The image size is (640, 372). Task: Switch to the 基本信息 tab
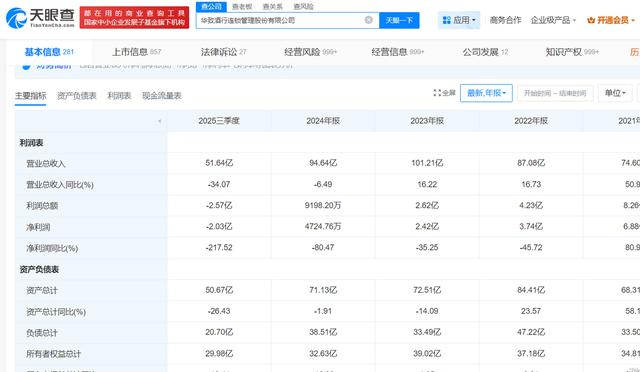[49, 52]
